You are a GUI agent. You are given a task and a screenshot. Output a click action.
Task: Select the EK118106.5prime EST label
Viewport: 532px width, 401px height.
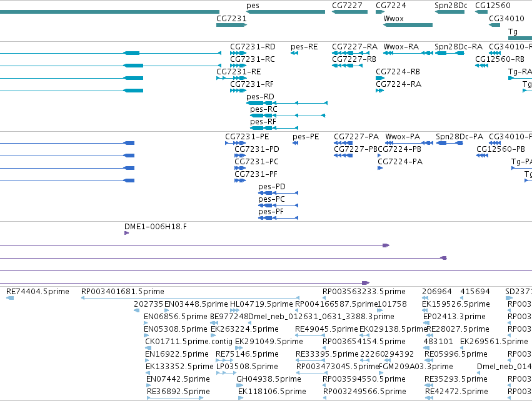tap(272, 392)
